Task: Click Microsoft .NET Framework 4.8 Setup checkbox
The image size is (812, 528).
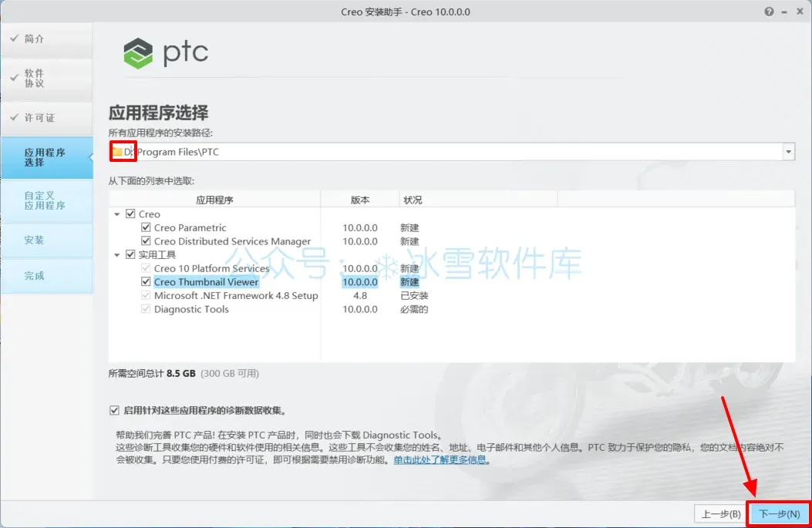Action: [x=146, y=295]
